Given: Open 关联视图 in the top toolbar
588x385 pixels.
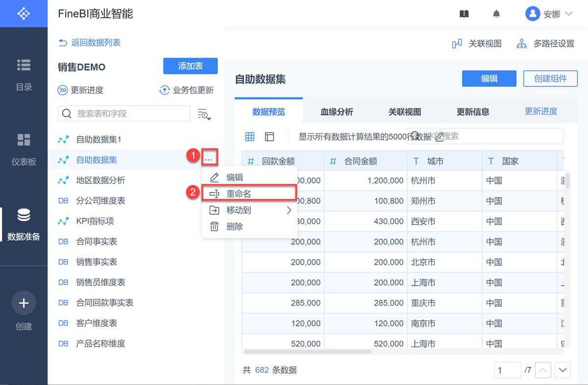Looking at the screenshot, I should coord(477,44).
